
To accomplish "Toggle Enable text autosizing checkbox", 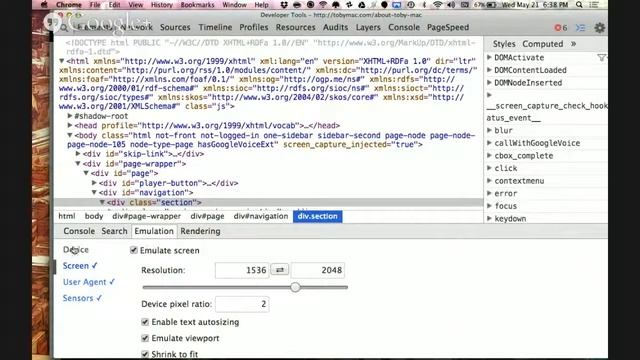I will click(x=145, y=322).
